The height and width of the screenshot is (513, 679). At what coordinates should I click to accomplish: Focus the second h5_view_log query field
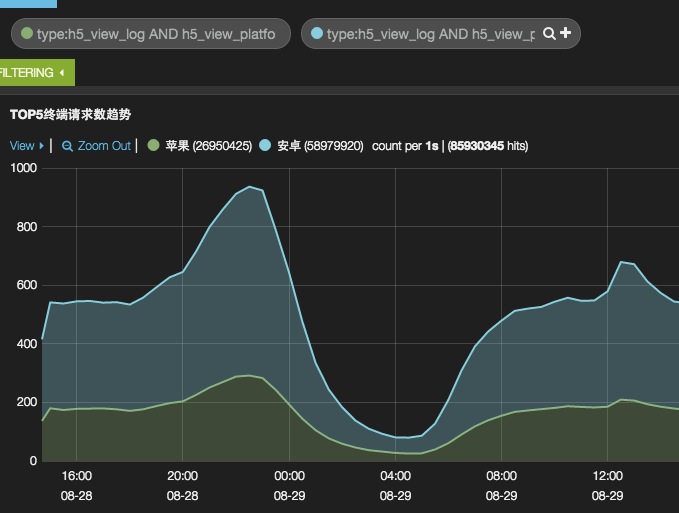pos(430,34)
